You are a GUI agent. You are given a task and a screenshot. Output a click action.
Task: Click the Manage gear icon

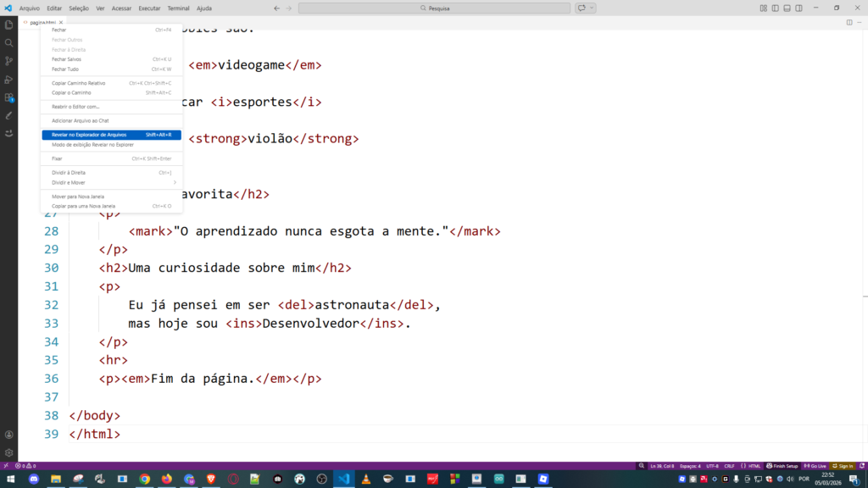(8, 452)
